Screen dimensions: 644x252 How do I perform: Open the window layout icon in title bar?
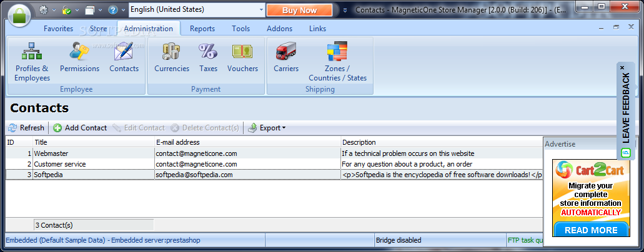click(90, 9)
